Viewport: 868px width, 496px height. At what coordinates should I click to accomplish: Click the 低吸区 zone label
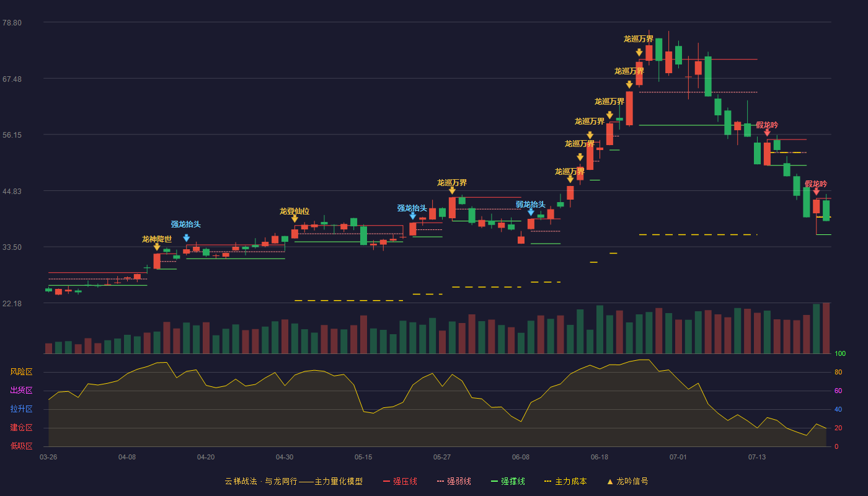(x=21, y=446)
